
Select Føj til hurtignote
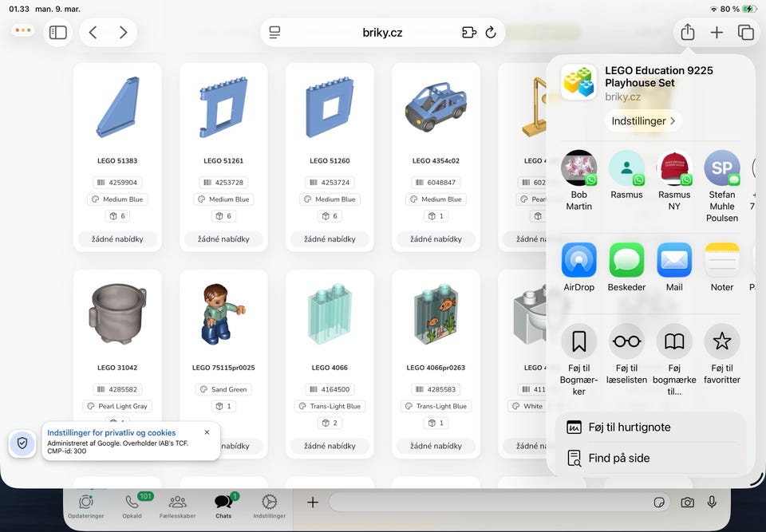[651, 427]
